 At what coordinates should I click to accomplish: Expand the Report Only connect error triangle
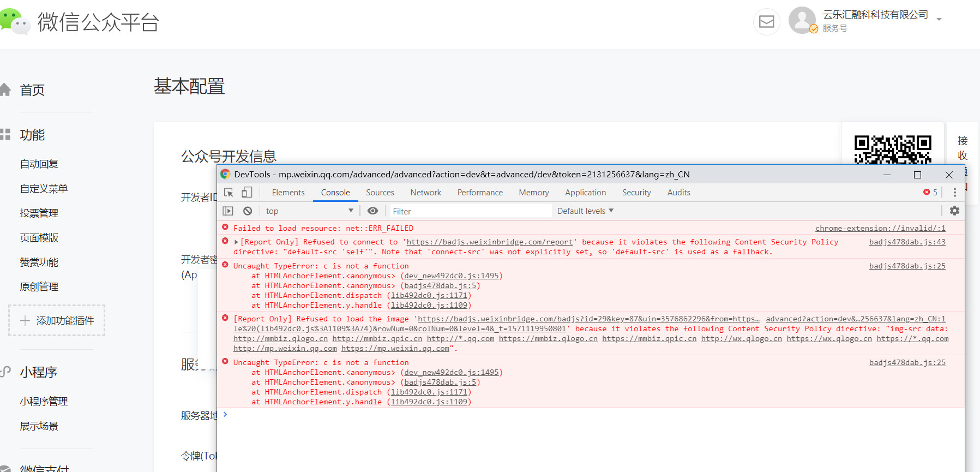[236, 242]
